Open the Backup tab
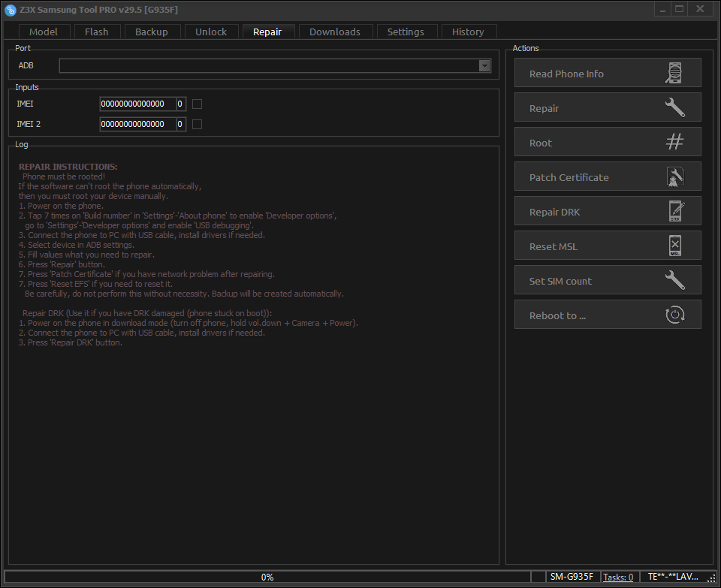 [x=152, y=32]
